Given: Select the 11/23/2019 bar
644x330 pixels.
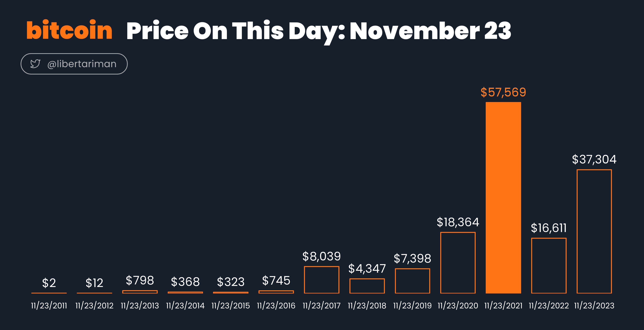Looking at the screenshot, I should 413,281.
